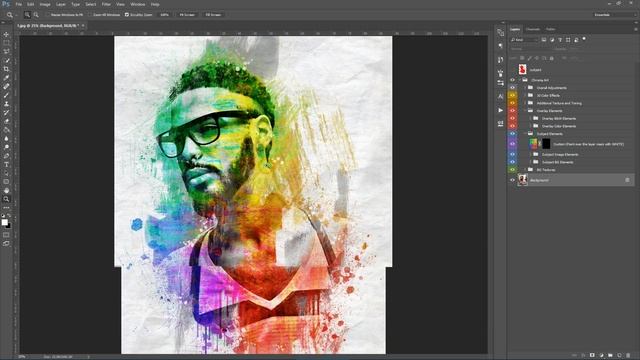Click the Subject layer thumbnail

click(x=522, y=69)
